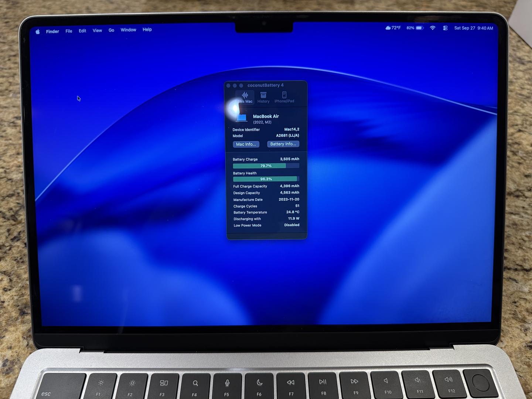Minimize the coconutBattery window
Image resolution: width=532 pixels, height=399 pixels.
[x=235, y=86]
